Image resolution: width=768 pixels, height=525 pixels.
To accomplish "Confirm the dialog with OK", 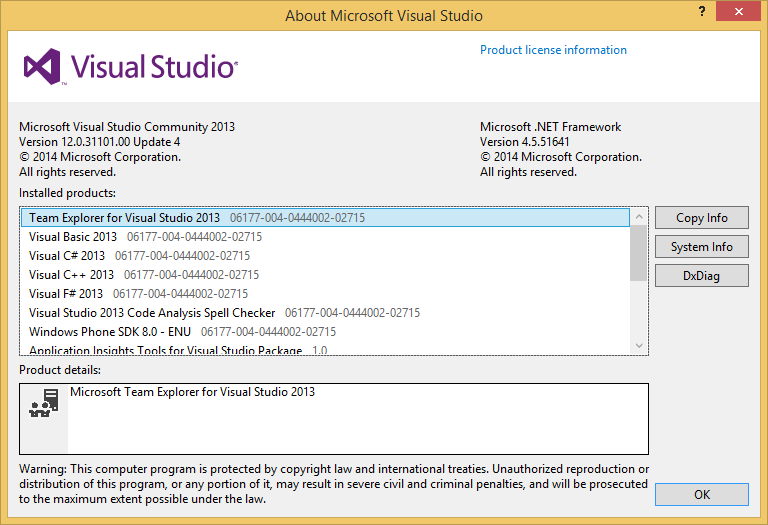I will [x=701, y=494].
